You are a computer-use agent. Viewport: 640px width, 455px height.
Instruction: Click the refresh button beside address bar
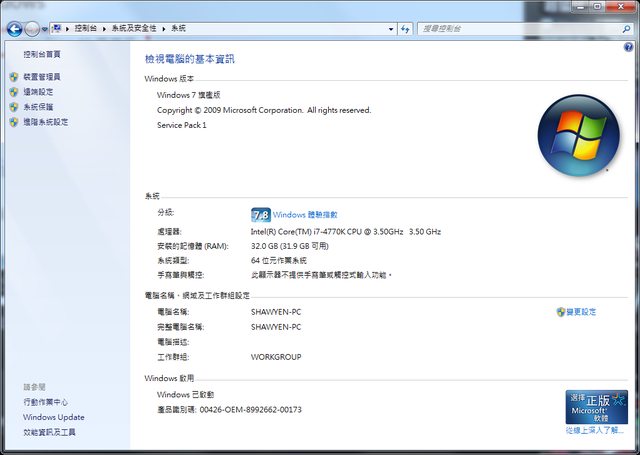[x=406, y=30]
